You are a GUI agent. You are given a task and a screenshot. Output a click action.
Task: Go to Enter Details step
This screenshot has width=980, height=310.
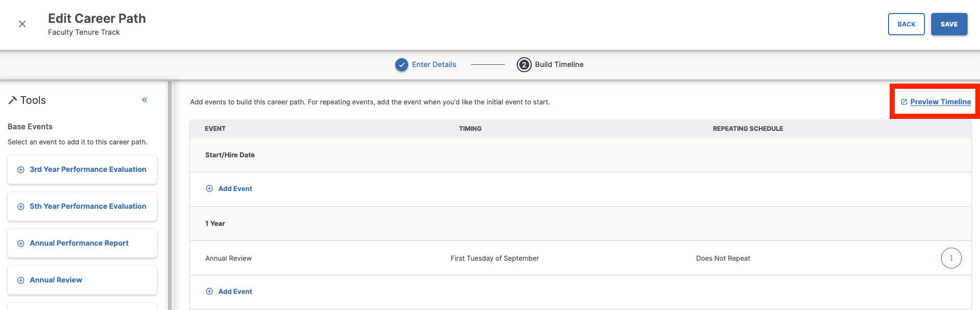(x=434, y=64)
